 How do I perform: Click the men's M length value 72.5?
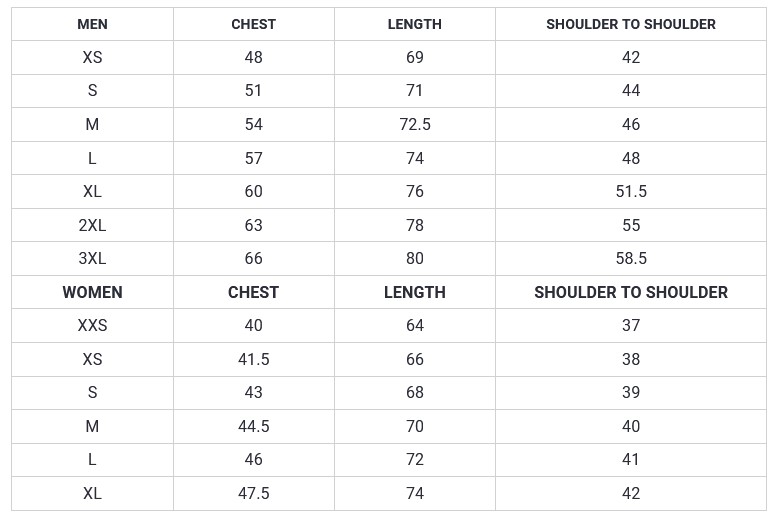(x=415, y=124)
